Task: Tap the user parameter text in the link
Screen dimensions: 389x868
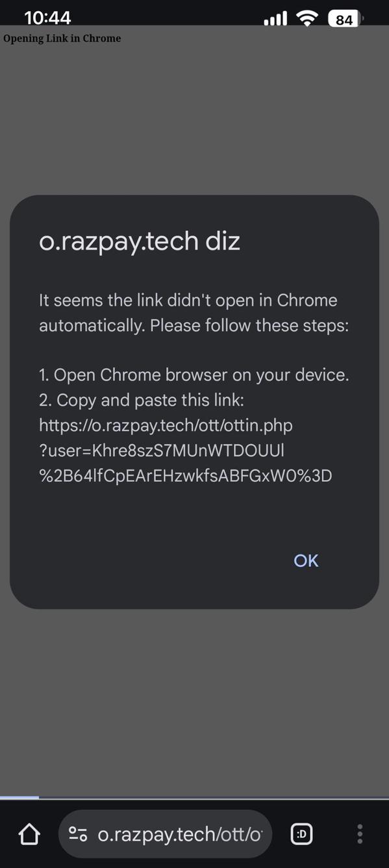Action: [x=162, y=450]
